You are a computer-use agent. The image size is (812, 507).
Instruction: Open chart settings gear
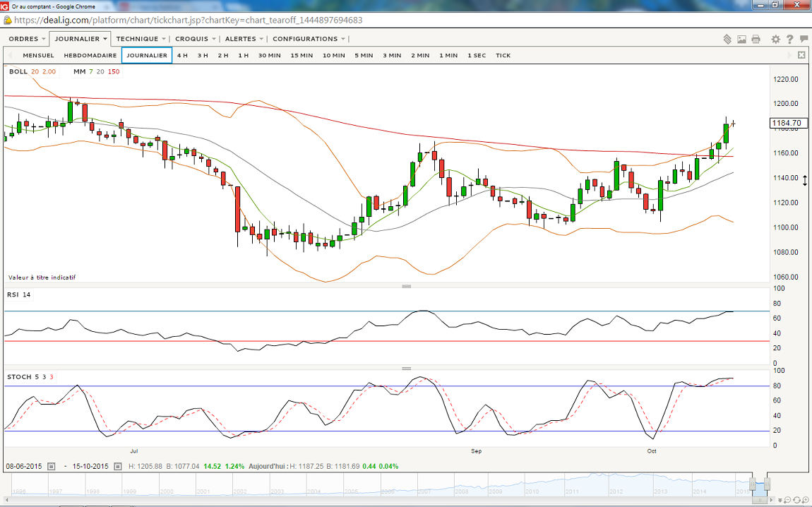(775, 40)
